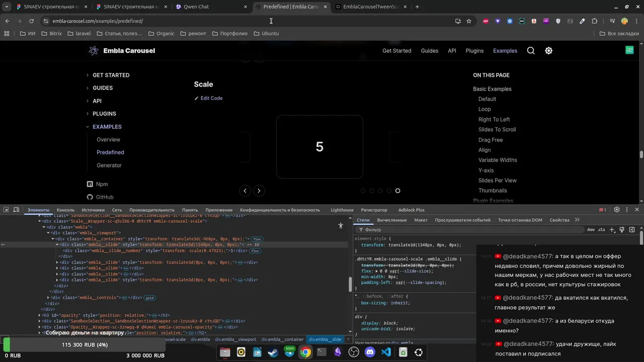
Task: Open Plugins in the top navigation
Action: [474, 51]
